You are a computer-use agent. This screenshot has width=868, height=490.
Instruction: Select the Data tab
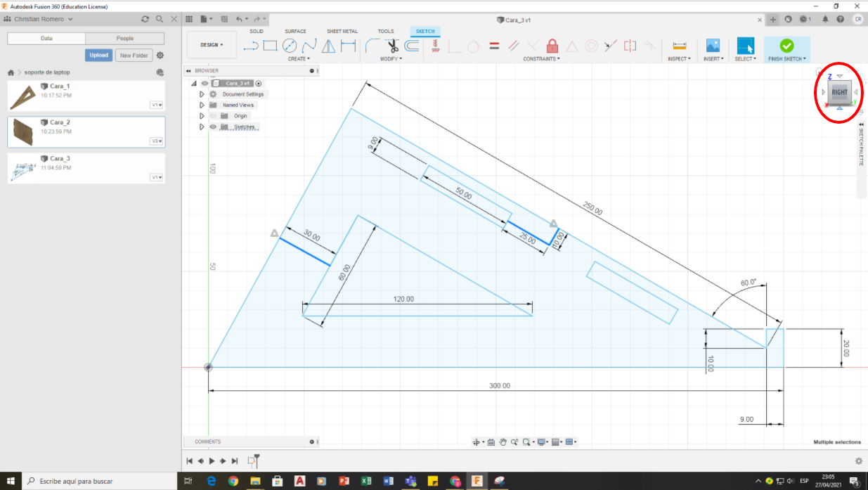pyautogui.click(x=46, y=38)
